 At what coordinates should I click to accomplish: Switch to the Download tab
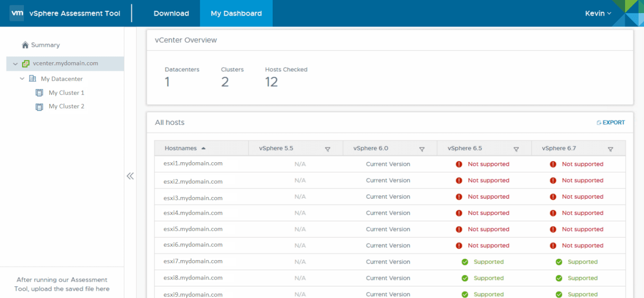[171, 14]
